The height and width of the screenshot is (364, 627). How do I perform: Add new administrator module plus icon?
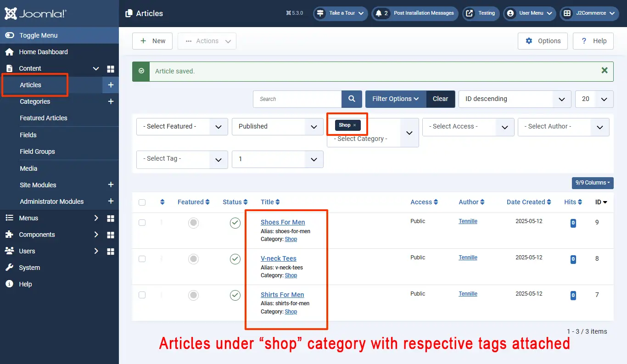click(111, 201)
